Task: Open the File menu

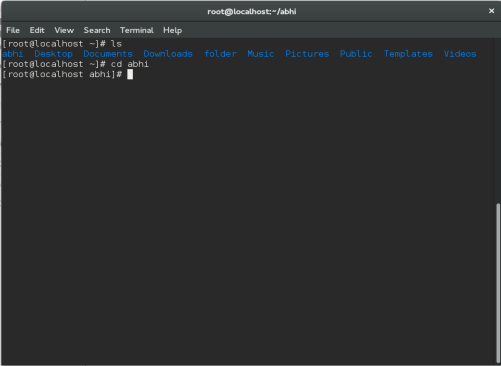Action: [x=13, y=30]
